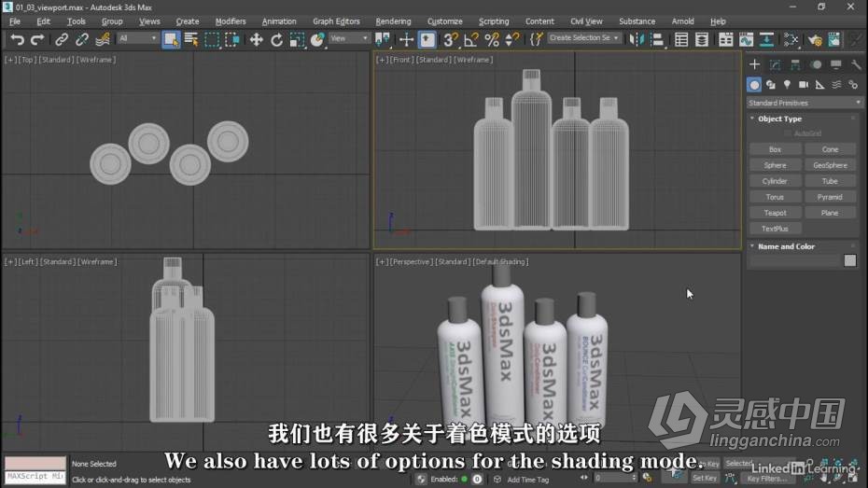The width and height of the screenshot is (868, 488).
Task: Toggle the Window/Crossing selection icon
Action: point(232,39)
